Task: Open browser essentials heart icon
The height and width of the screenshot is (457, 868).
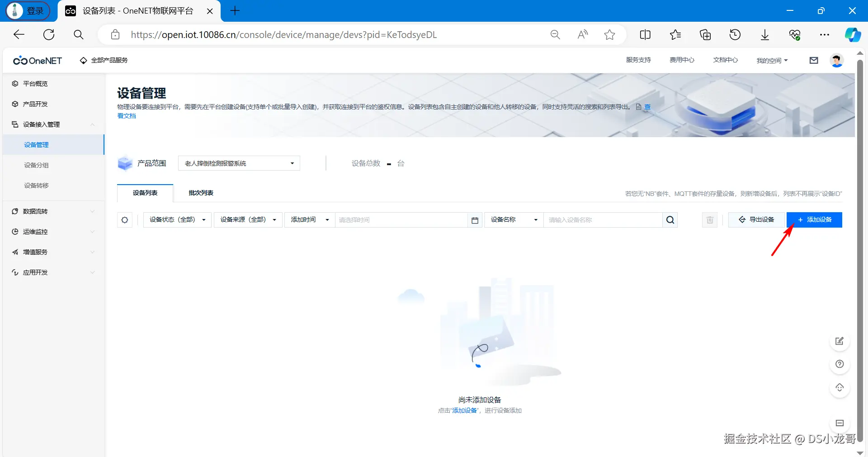Action: tap(795, 35)
